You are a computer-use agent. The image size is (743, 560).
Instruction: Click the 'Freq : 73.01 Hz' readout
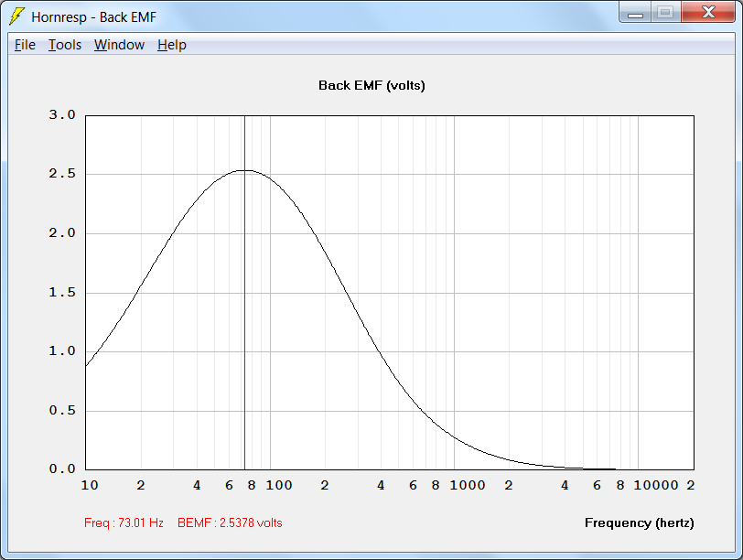[124, 522]
